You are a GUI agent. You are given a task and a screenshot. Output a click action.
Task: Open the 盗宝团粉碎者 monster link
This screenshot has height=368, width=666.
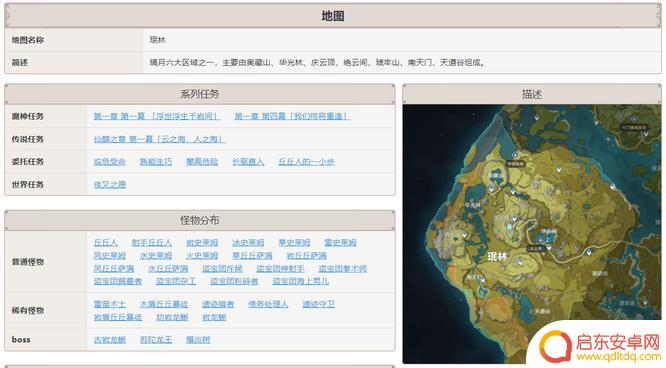pyautogui.click(x=234, y=281)
